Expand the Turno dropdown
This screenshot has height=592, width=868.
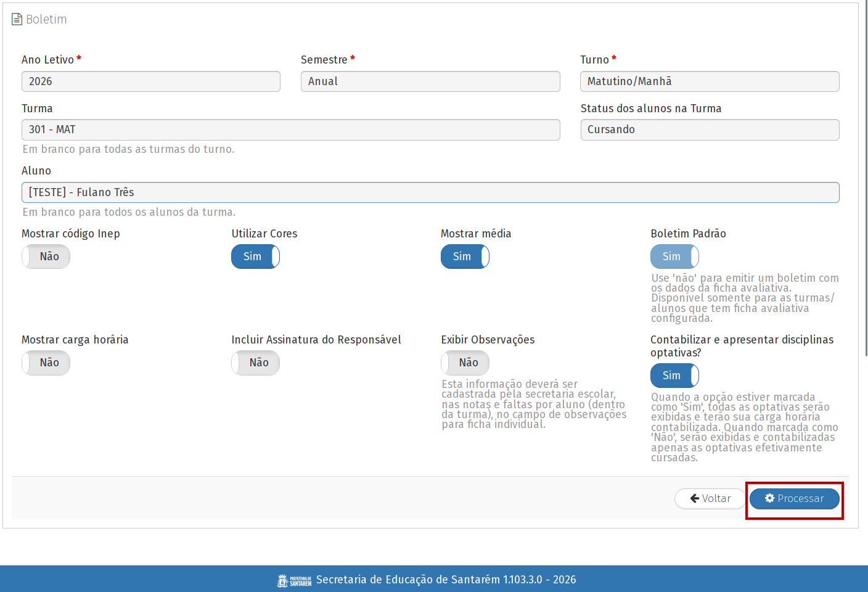(x=709, y=81)
